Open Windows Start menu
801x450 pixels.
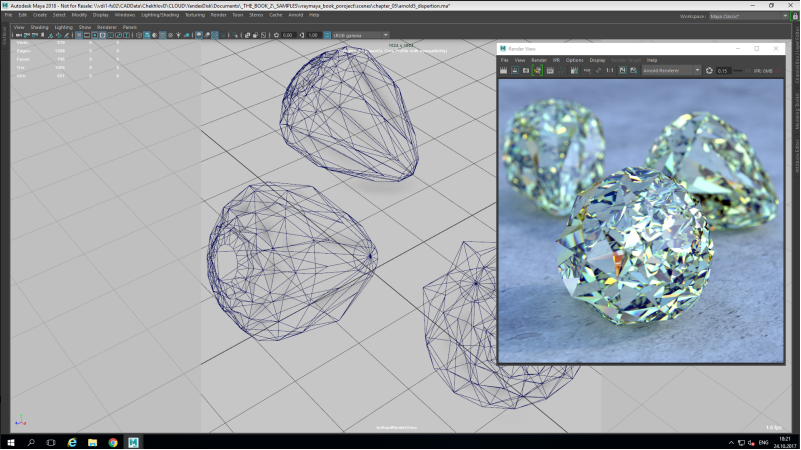point(10,442)
